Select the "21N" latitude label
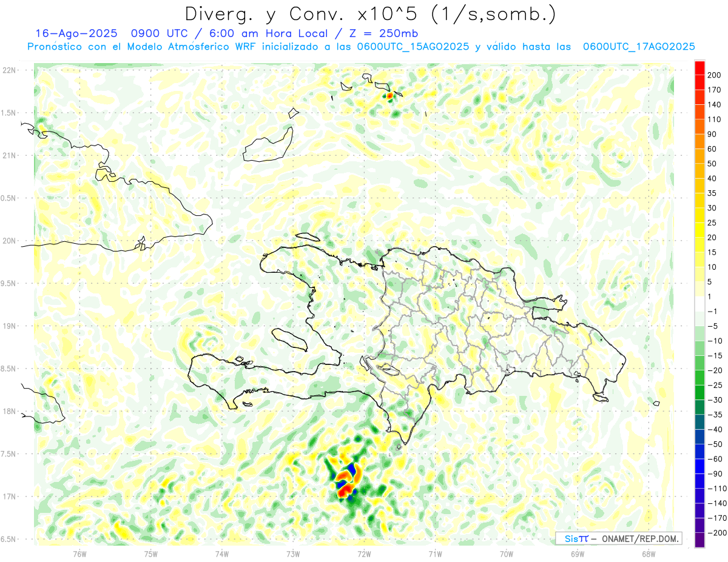728x562 pixels. (x=9, y=156)
